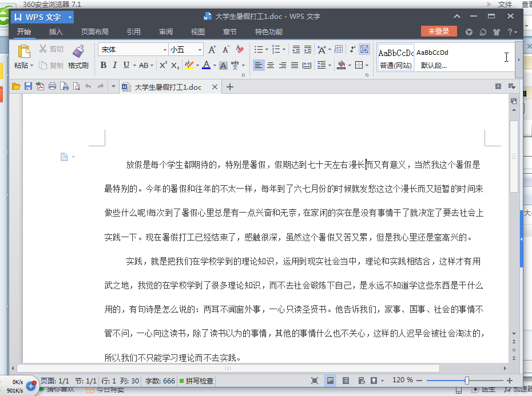The image size is (532, 396).
Task: Click the Print icon
Action: tap(52, 86)
